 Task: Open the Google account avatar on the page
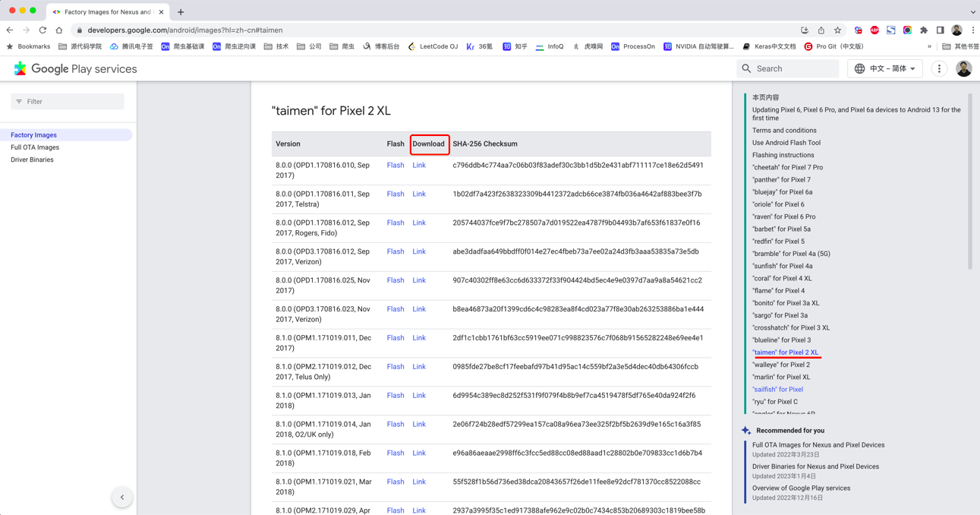(963, 68)
